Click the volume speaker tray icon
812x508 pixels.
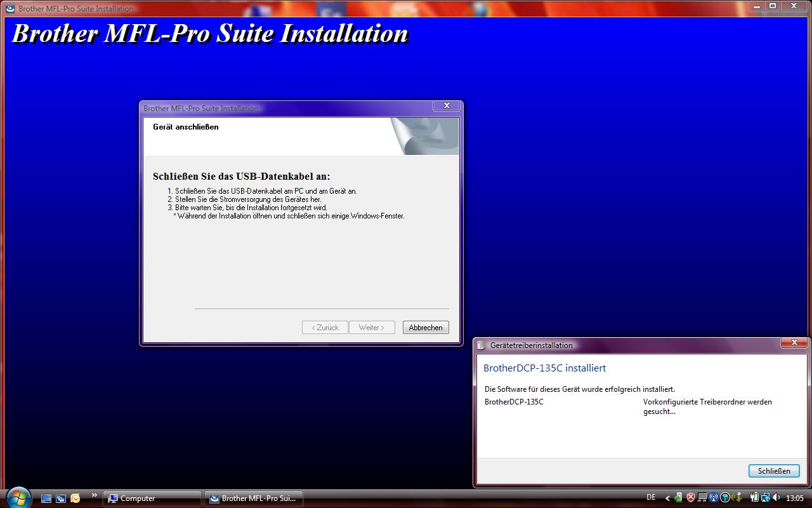(776, 498)
